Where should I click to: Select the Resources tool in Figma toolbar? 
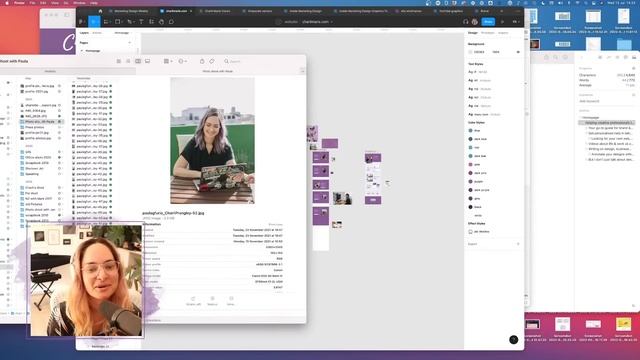click(151, 22)
